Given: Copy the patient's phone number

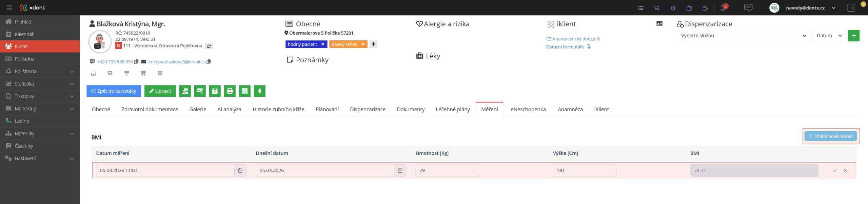Looking at the screenshot, I should [x=136, y=62].
